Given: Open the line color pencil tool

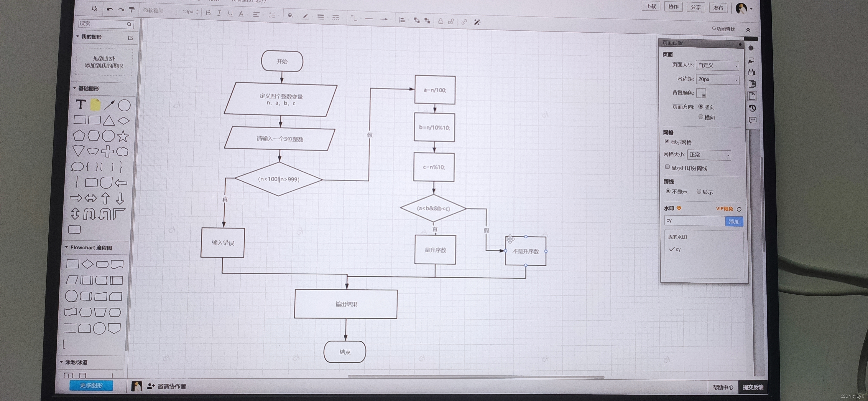Looking at the screenshot, I should (x=306, y=16).
